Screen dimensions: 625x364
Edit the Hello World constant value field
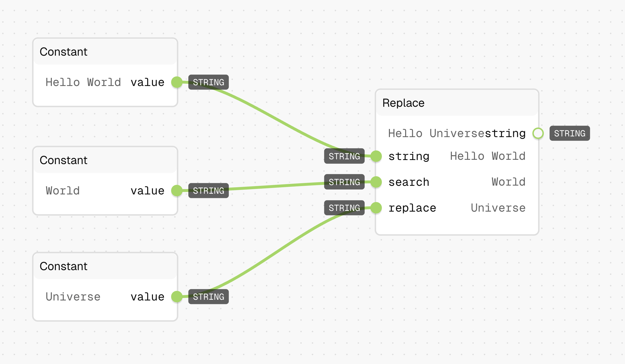click(x=83, y=82)
